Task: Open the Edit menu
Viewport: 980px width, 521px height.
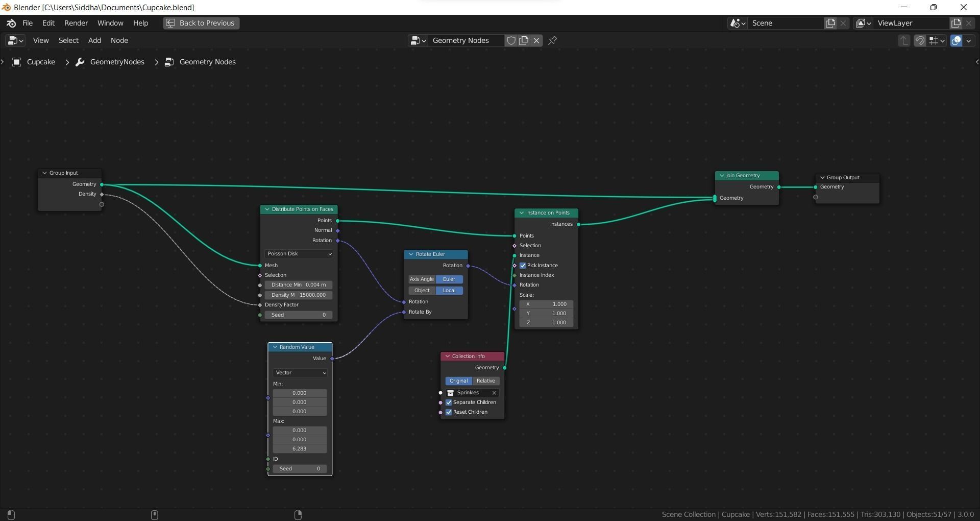Action: (x=48, y=23)
